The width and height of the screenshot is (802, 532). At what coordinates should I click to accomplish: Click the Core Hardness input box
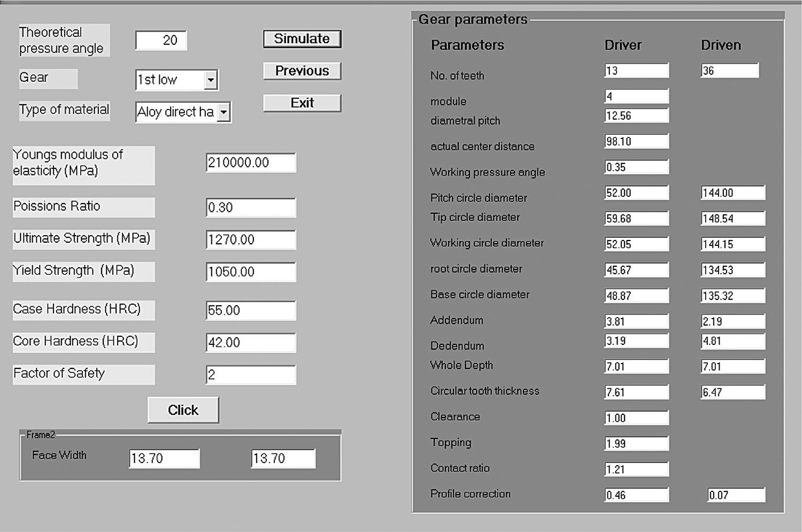point(251,343)
